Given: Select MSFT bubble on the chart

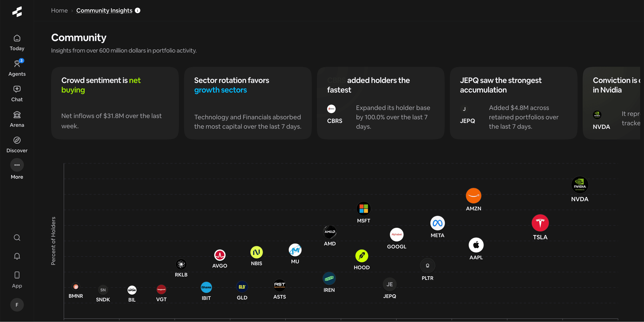Looking at the screenshot, I should pos(364,208).
